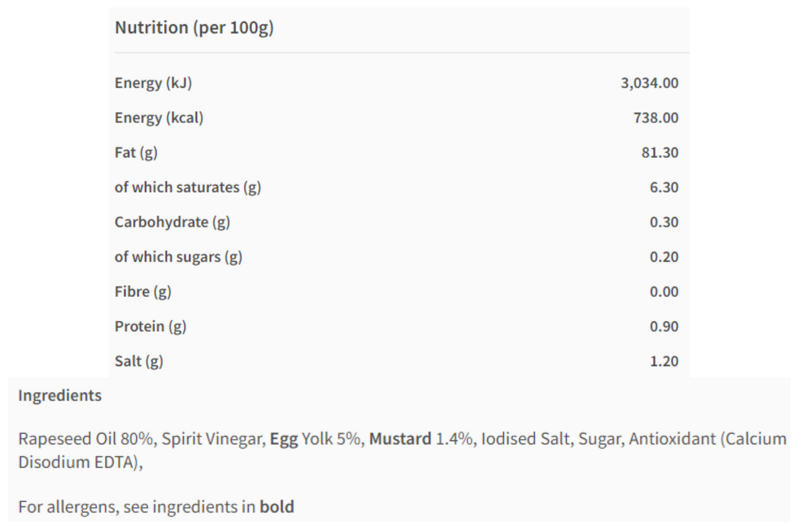799x532 pixels.
Task: Select the Fibre (g) row label
Action: click(143, 292)
